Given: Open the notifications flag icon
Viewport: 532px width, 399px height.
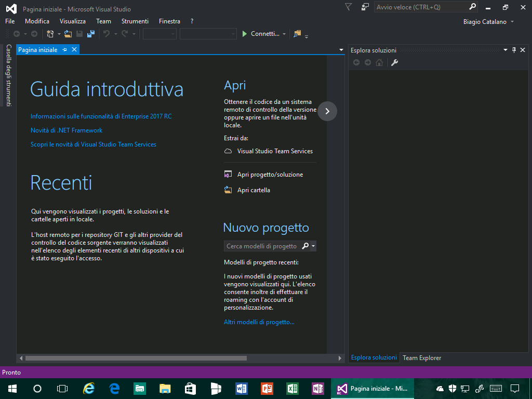Looking at the screenshot, I should [348, 7].
